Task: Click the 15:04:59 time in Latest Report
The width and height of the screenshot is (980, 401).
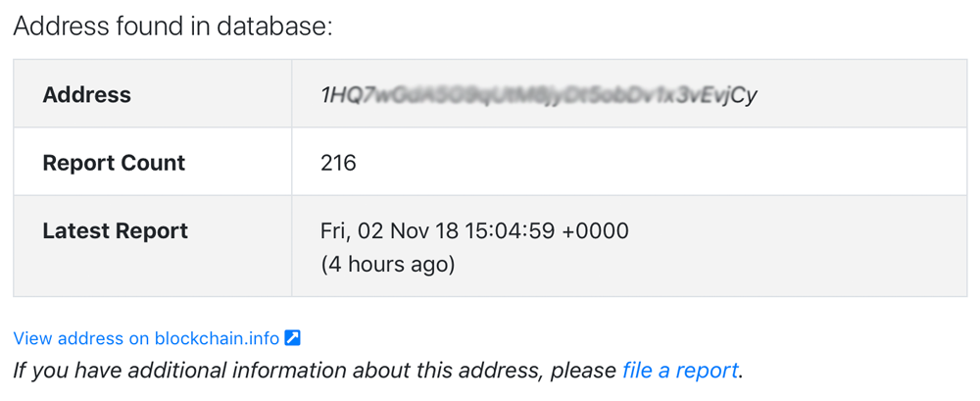Action: point(510,231)
